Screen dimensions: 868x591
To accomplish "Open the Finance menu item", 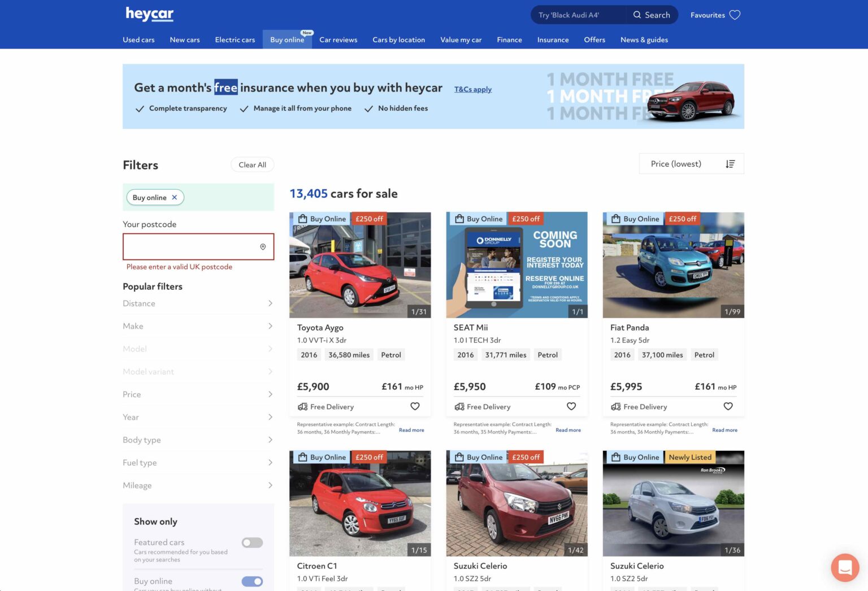I will (x=509, y=40).
